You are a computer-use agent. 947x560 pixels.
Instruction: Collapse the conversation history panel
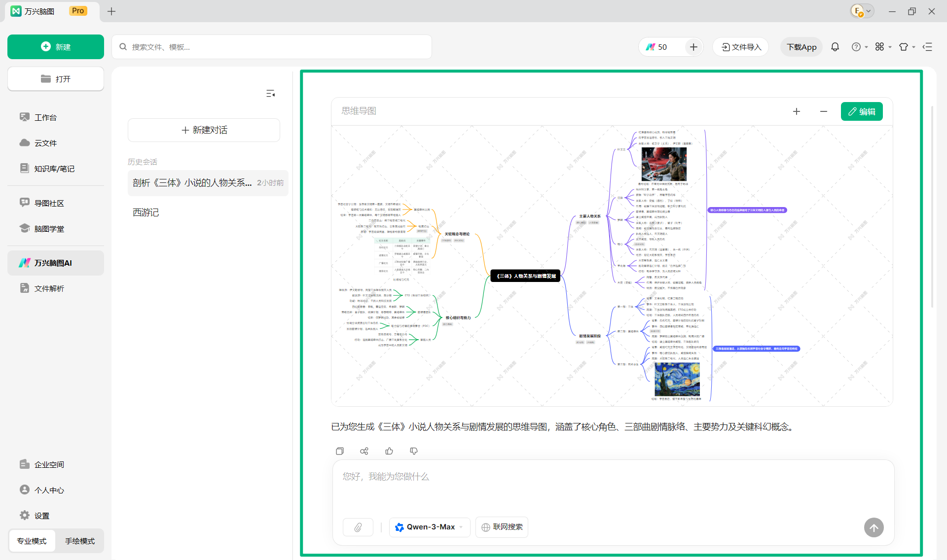coord(270,94)
